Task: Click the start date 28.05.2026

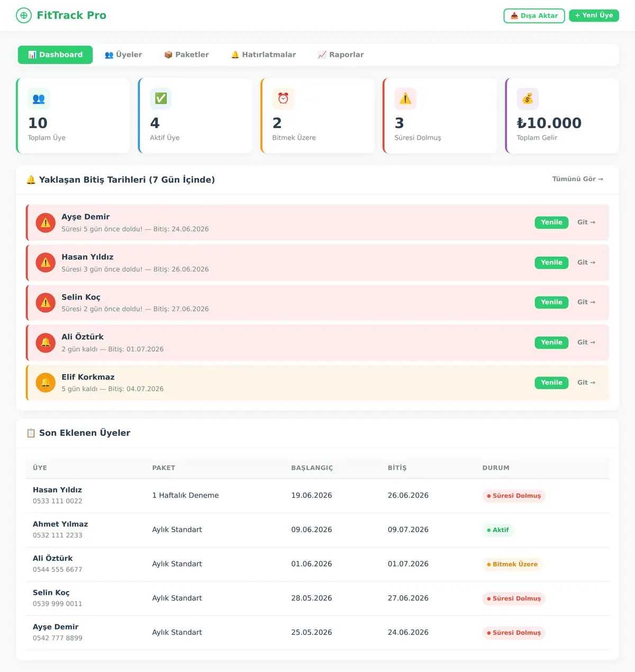Action: click(312, 598)
